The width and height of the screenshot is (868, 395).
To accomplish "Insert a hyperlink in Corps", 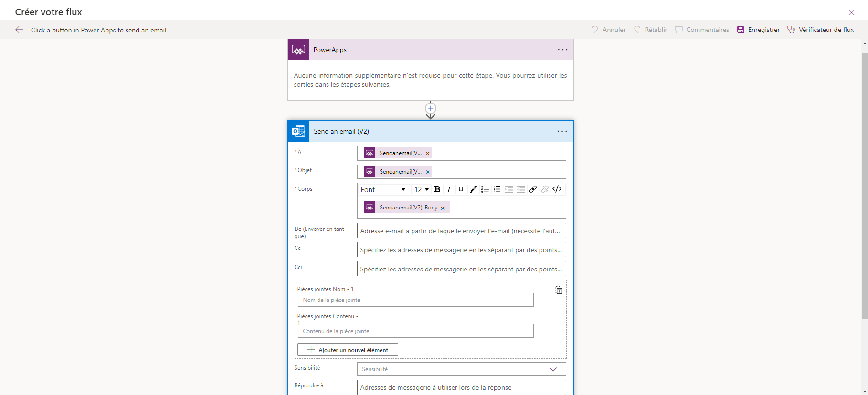I will (x=533, y=189).
